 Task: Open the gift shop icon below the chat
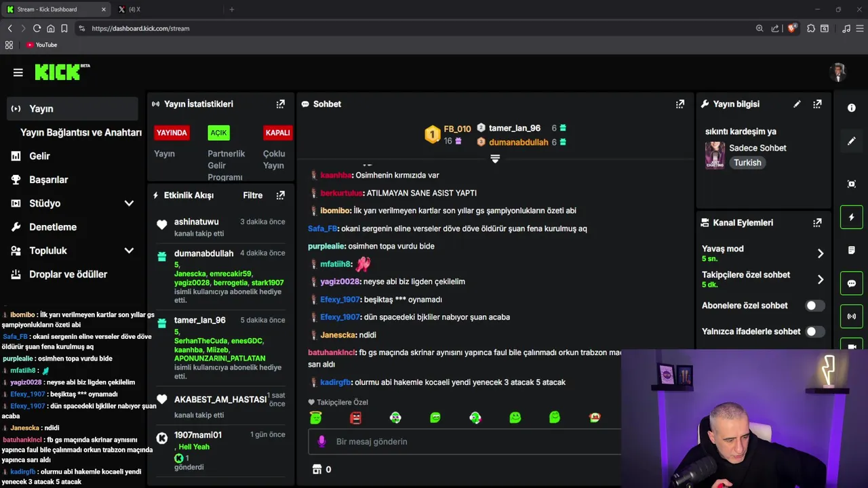316,469
